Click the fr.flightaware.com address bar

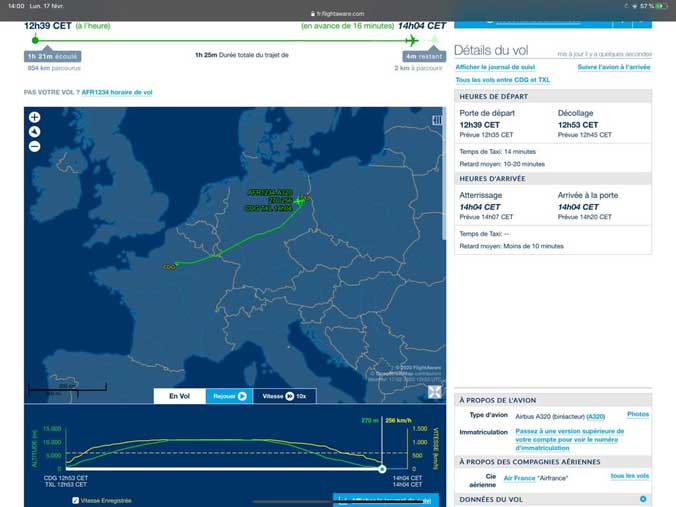[x=338, y=13]
